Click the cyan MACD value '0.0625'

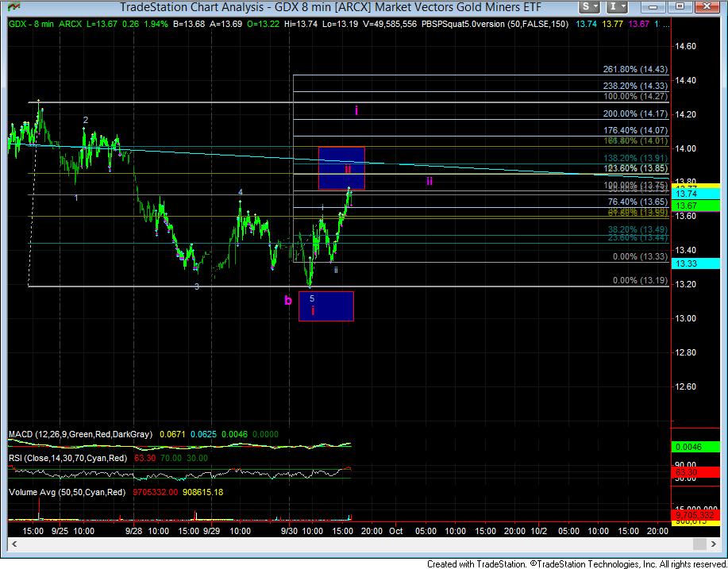tap(203, 434)
